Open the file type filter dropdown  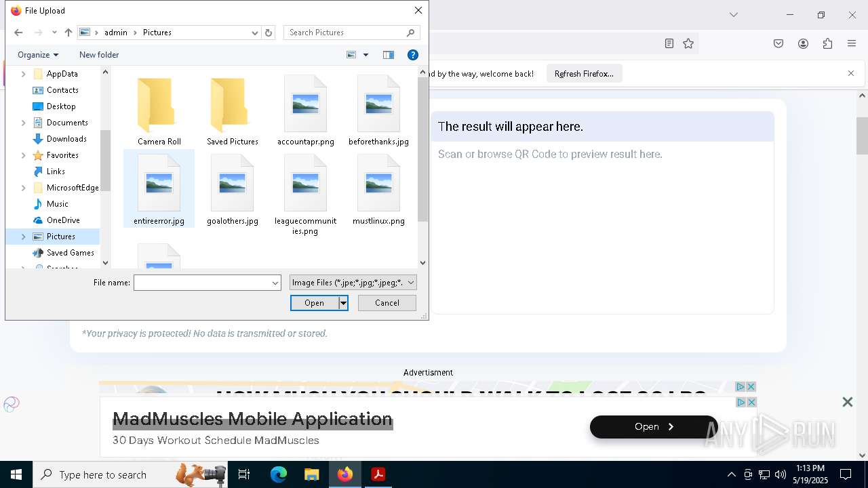point(353,283)
